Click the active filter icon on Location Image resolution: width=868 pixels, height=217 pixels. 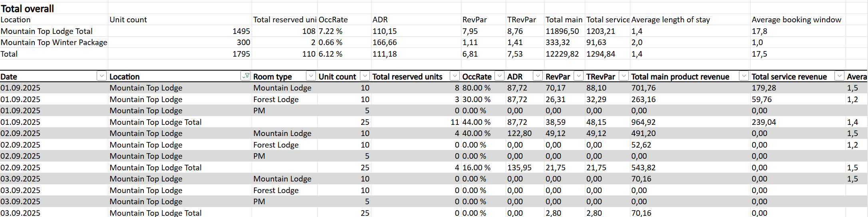(x=246, y=76)
